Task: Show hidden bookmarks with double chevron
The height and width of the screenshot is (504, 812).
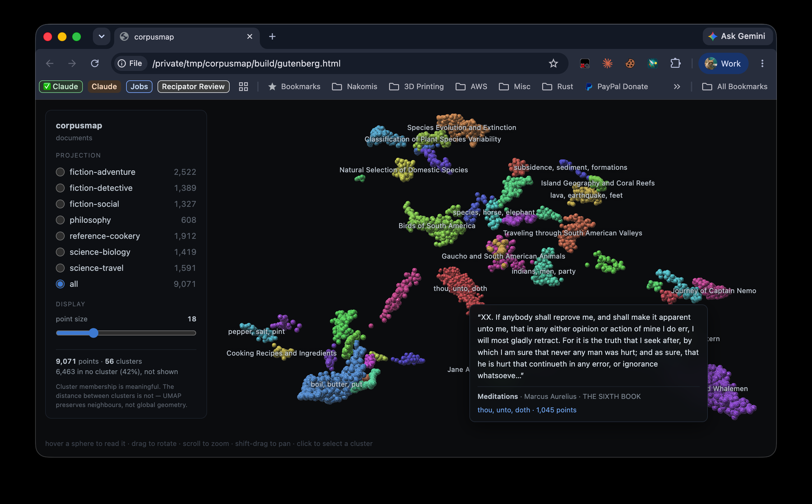Action: (677, 87)
